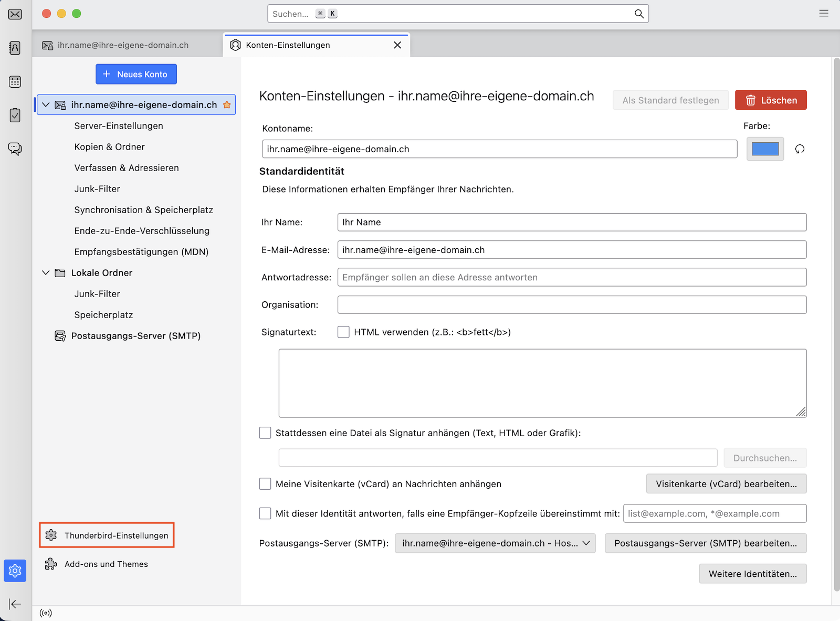Reset account color with circular arrow icon
The height and width of the screenshot is (621, 840).
coord(800,149)
